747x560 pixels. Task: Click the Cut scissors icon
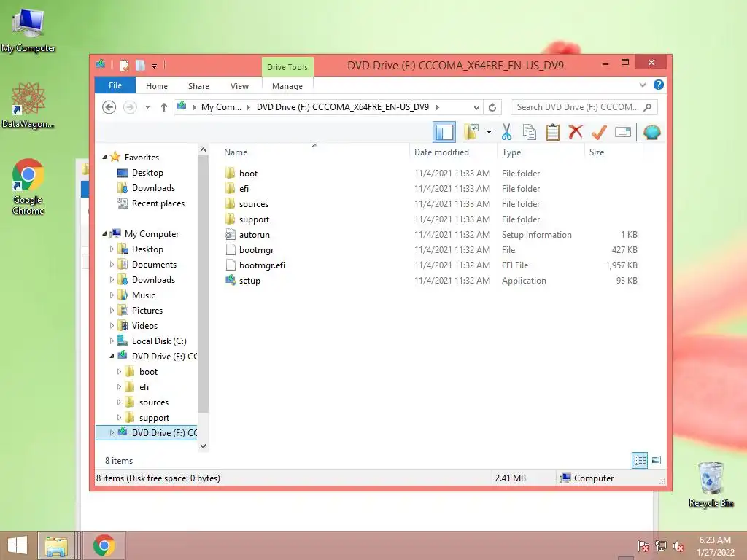[x=506, y=132]
